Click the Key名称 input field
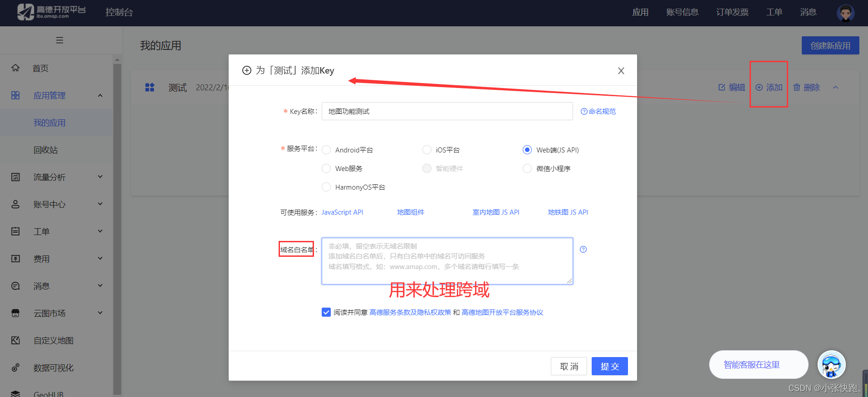This screenshot has height=397, width=868. (447, 111)
